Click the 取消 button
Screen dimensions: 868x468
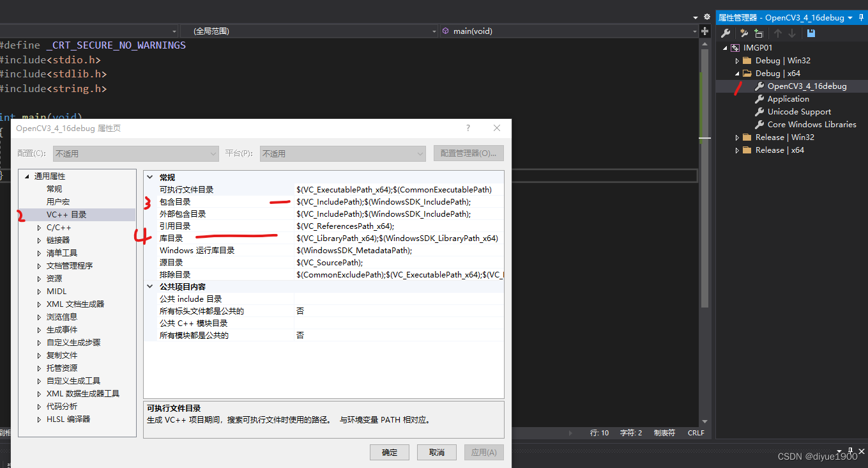point(437,452)
